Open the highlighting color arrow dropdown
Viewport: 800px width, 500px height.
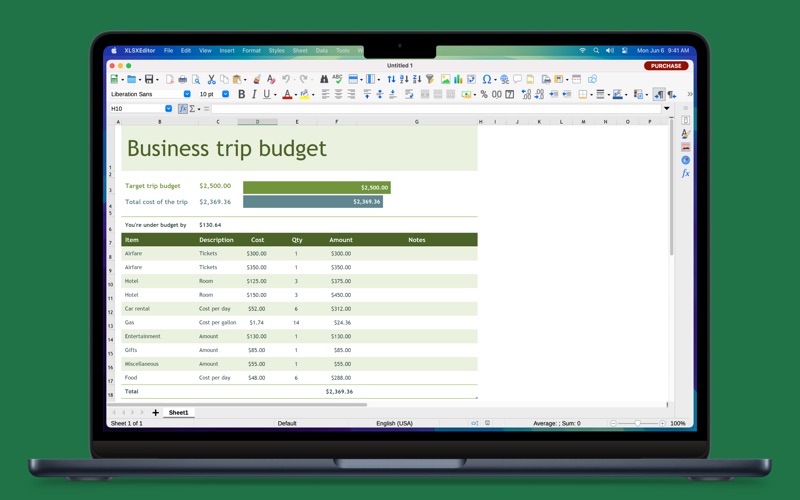[313, 95]
